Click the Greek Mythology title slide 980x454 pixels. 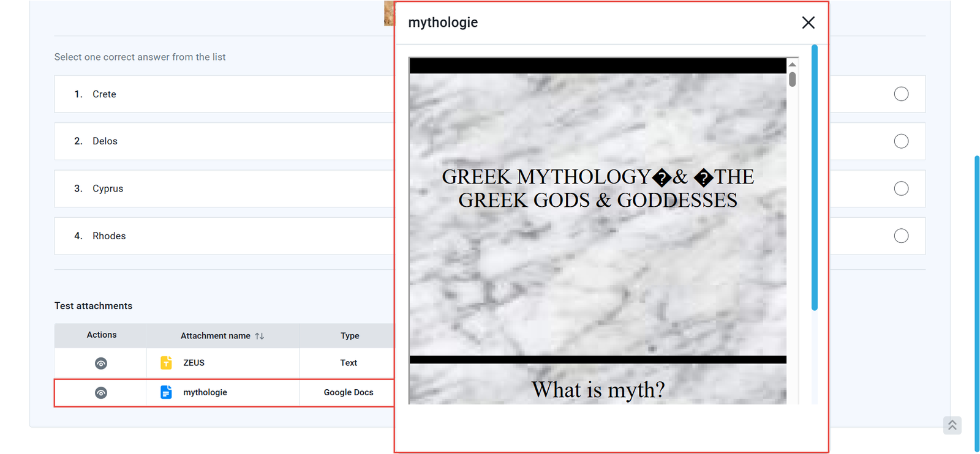tap(597, 214)
